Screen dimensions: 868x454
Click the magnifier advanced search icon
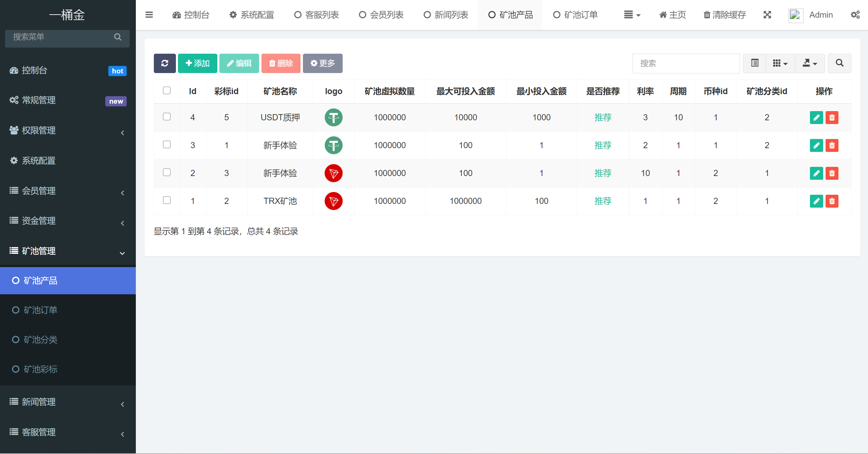[839, 63]
